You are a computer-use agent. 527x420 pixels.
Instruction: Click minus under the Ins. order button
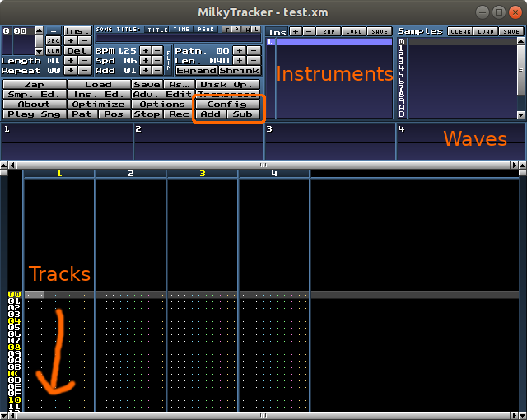pyautogui.click(x=85, y=40)
